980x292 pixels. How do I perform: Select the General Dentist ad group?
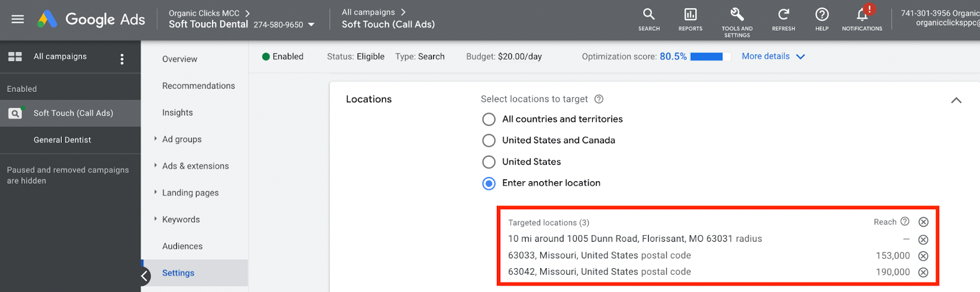point(62,140)
